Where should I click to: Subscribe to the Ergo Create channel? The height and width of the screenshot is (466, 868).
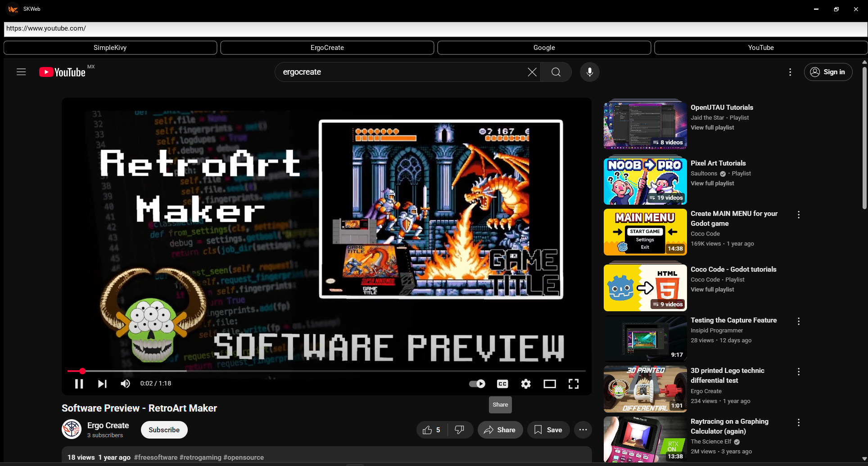click(164, 430)
